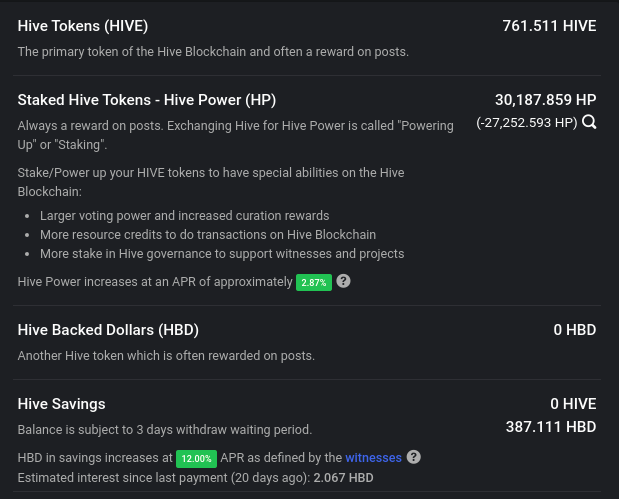The image size is (619, 499).
Task: Open the 761.511 HIVE balance menu
Action: pos(549,26)
